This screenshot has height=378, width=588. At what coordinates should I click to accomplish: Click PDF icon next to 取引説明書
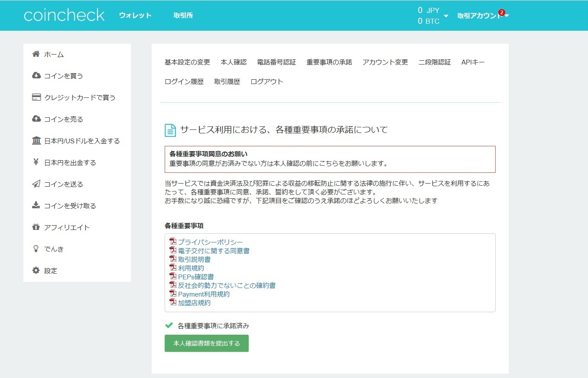tap(173, 259)
